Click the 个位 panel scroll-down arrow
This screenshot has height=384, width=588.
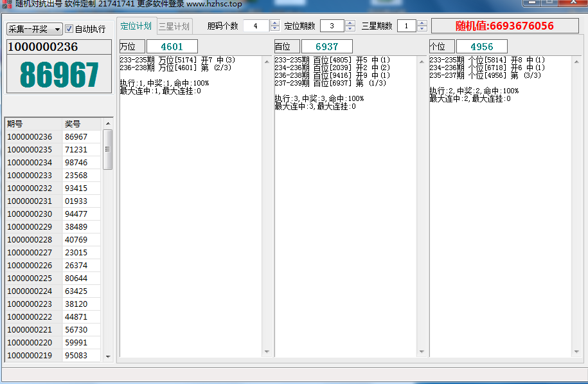point(576,352)
